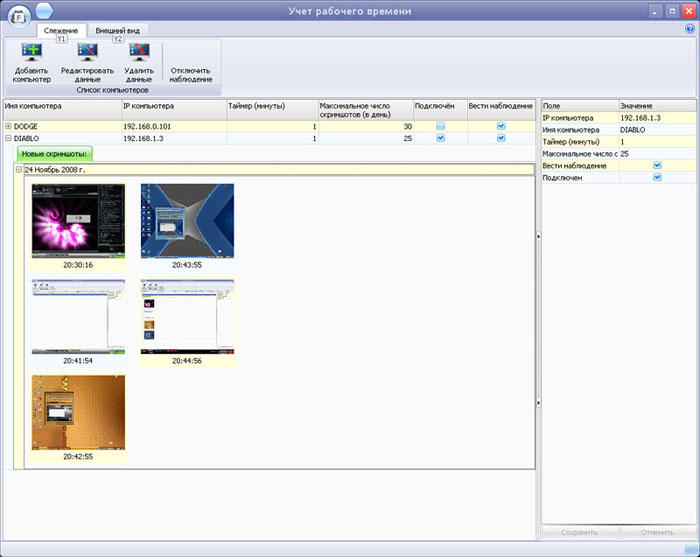The height and width of the screenshot is (557, 700).
Task: Expand the DODGE computer row
Action: 8,126
